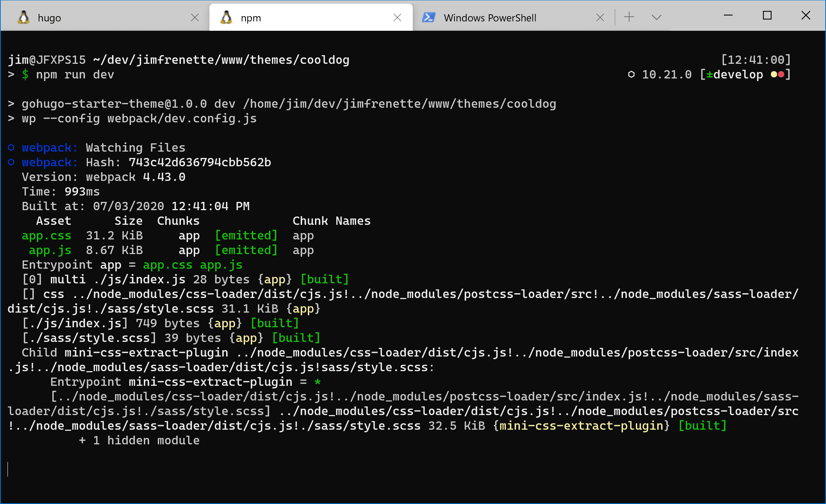This screenshot has height=504, width=826.
Task: Click the 'Chunk Names' column header
Action: coord(332,221)
